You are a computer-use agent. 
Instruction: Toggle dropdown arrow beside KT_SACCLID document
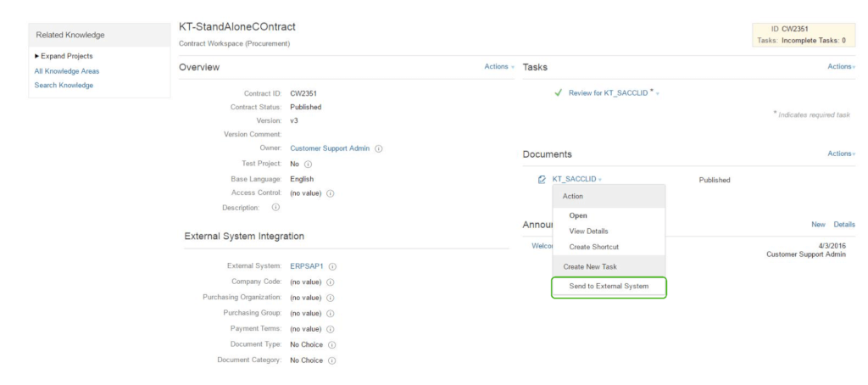pyautogui.click(x=600, y=180)
